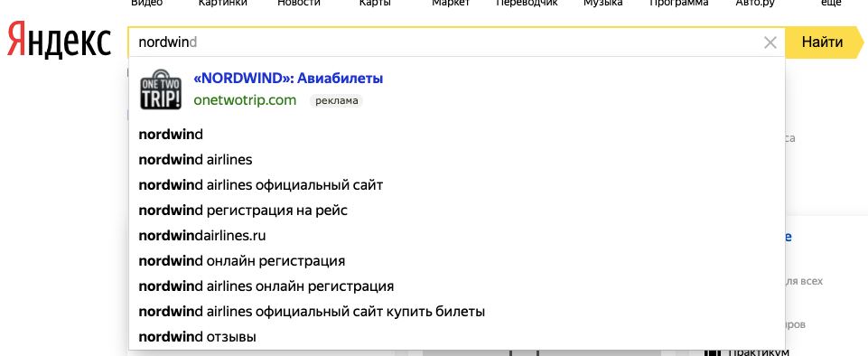Open the Видео tab
This screenshot has width=868, height=356.
146,4
